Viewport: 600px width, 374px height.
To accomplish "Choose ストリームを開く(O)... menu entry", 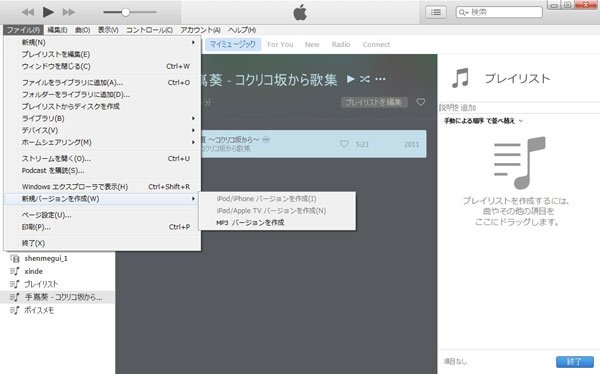I will coord(103,158).
